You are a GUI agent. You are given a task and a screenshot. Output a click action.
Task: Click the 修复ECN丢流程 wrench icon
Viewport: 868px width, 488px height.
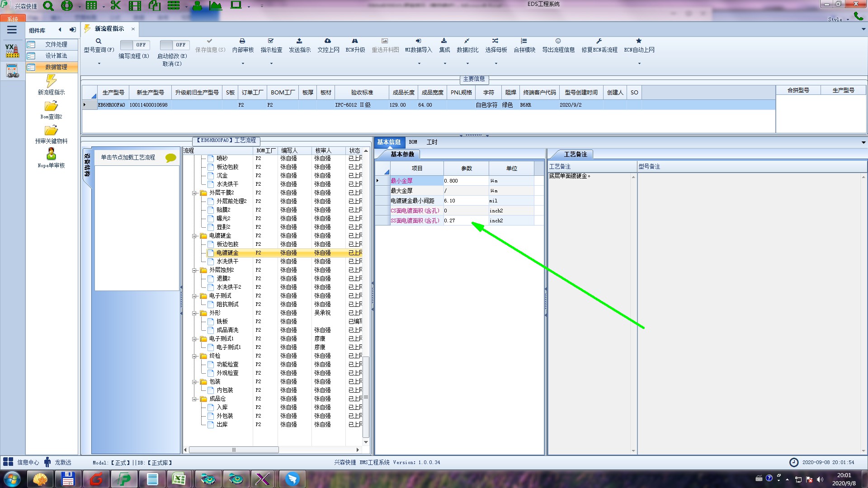click(x=599, y=41)
